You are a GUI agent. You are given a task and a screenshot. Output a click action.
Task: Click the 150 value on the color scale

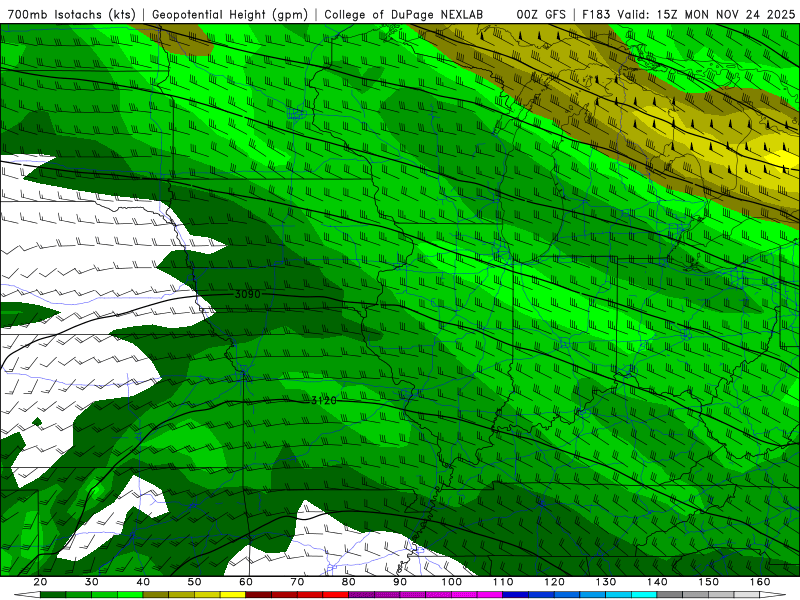coord(709,582)
